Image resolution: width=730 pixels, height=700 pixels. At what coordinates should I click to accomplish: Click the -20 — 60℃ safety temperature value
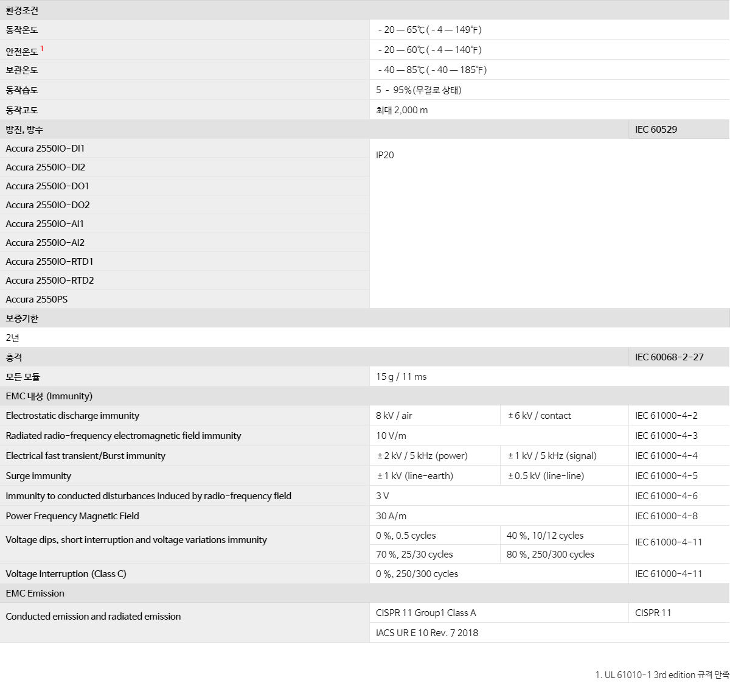tap(429, 50)
